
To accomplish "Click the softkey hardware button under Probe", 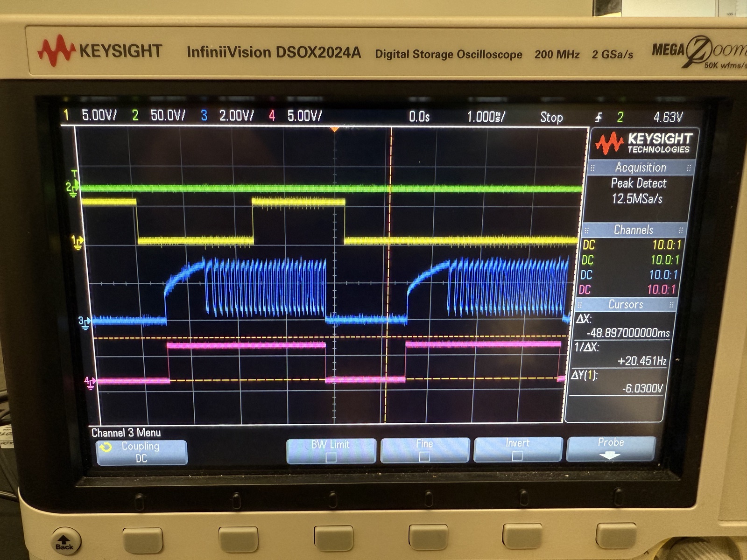I will (x=616, y=535).
